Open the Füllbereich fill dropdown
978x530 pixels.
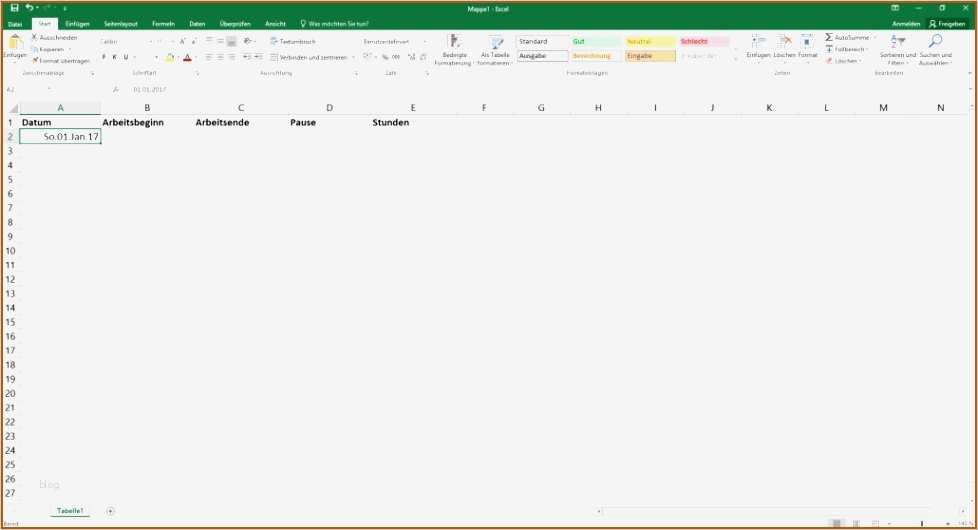847,49
